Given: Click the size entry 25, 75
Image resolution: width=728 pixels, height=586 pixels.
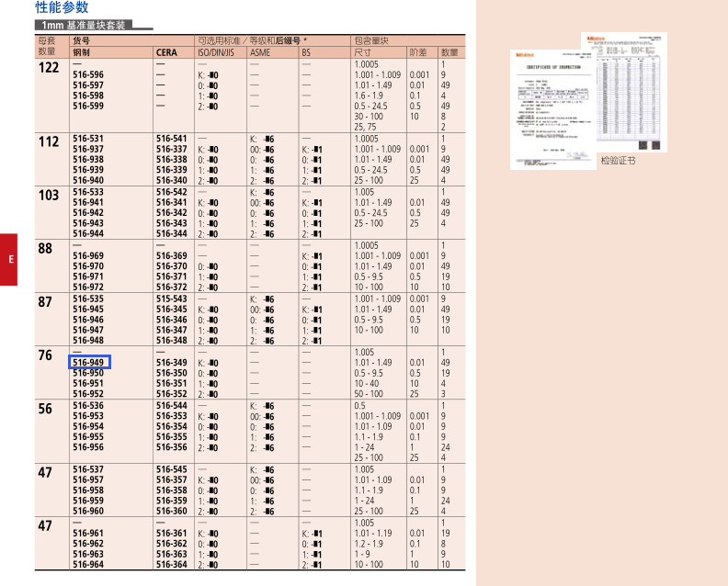Looking at the screenshot, I should pyautogui.click(x=365, y=127).
